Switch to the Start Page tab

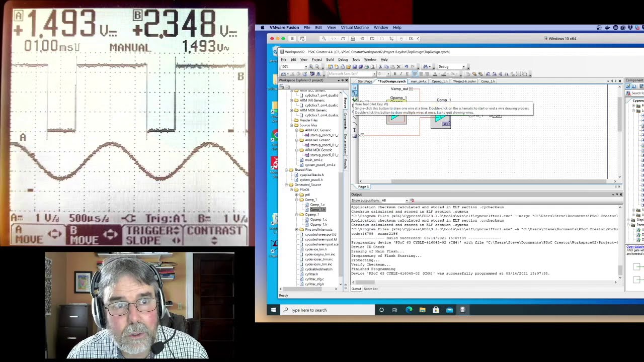[365, 81]
